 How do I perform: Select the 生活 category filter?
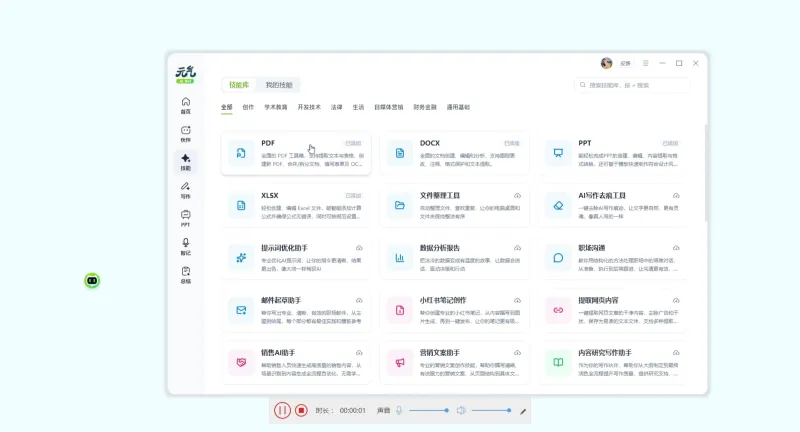[x=358, y=107]
